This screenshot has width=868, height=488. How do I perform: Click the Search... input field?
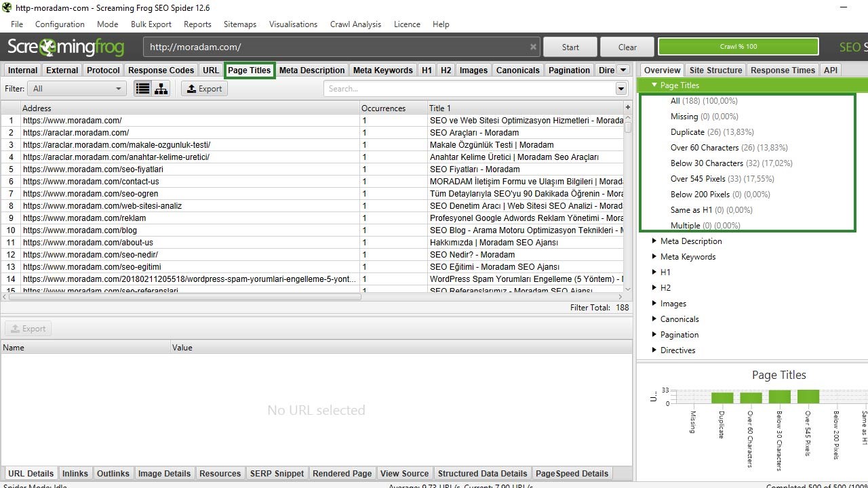pos(469,89)
